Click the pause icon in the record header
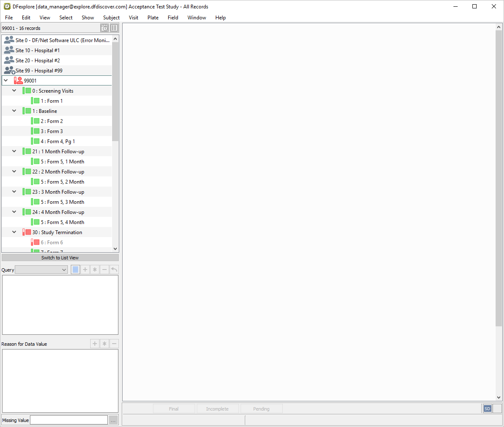Screen dimensions: 504x427 [x=114, y=28]
